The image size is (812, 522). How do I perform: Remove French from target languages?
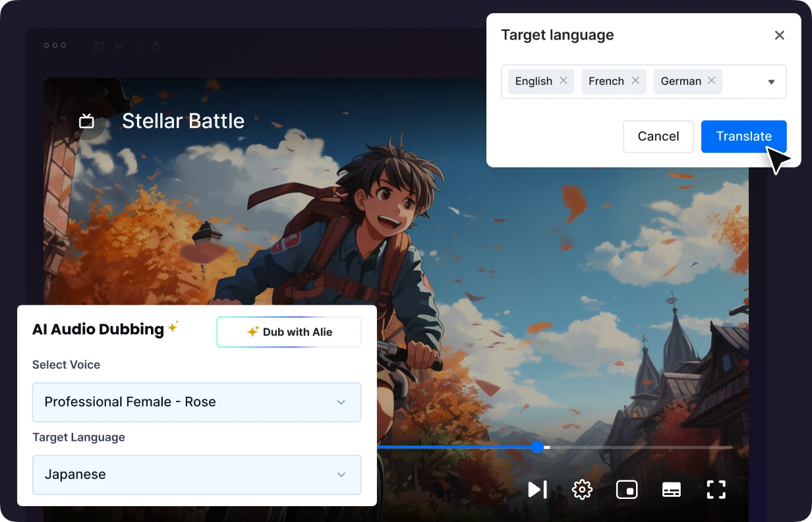[x=635, y=80]
